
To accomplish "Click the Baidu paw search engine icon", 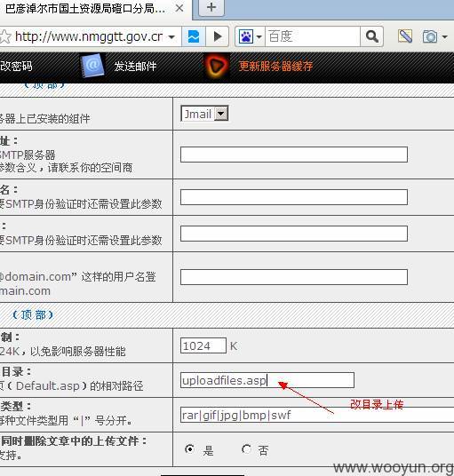I will pyautogui.click(x=246, y=36).
